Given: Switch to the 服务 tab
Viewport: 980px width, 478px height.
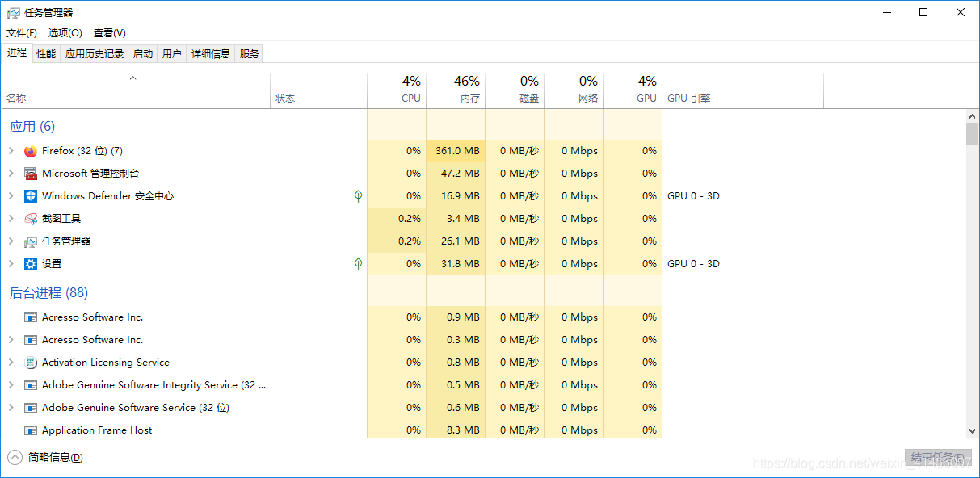Looking at the screenshot, I should click(x=250, y=54).
